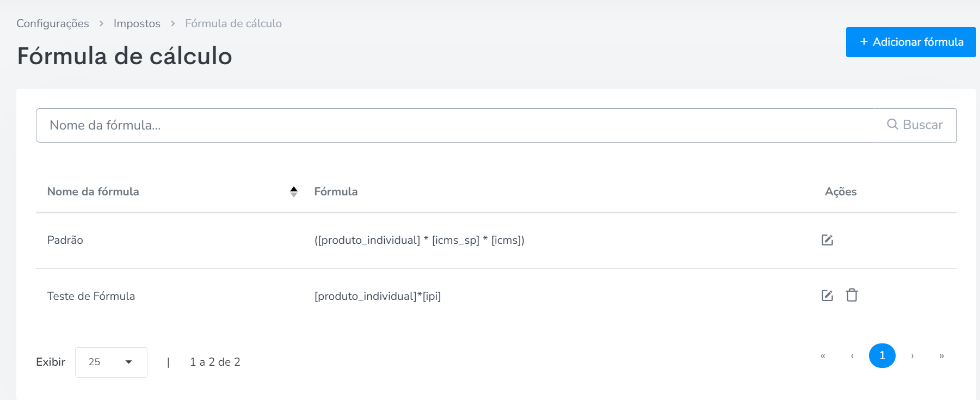Click the Exibir label
Screen dimensions: 980x400
coord(51,362)
